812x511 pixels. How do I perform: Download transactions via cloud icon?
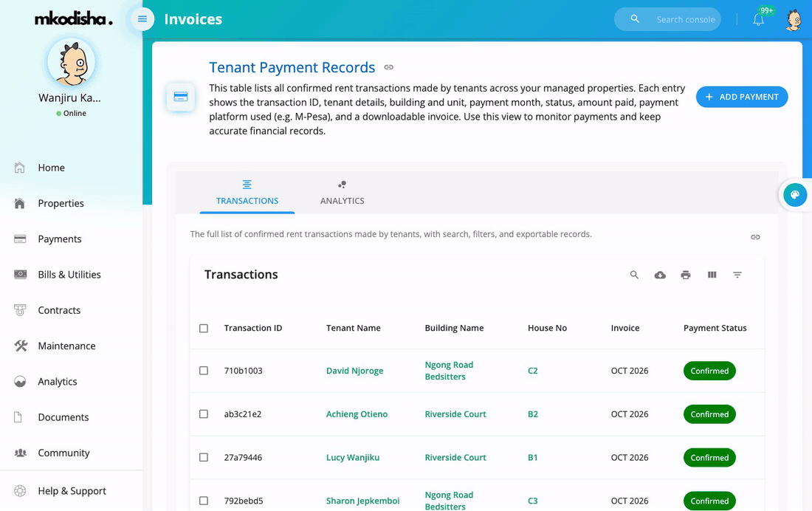[660, 275]
